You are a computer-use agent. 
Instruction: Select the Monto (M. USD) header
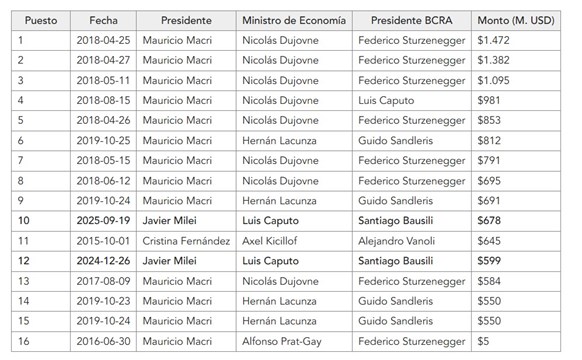click(516, 20)
